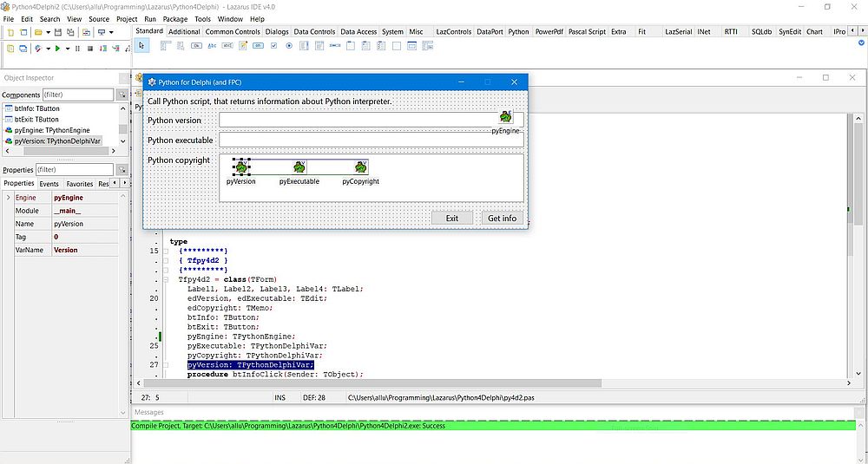The image size is (868, 464).
Task: Switch to the Additional palette tab
Action: [184, 31]
